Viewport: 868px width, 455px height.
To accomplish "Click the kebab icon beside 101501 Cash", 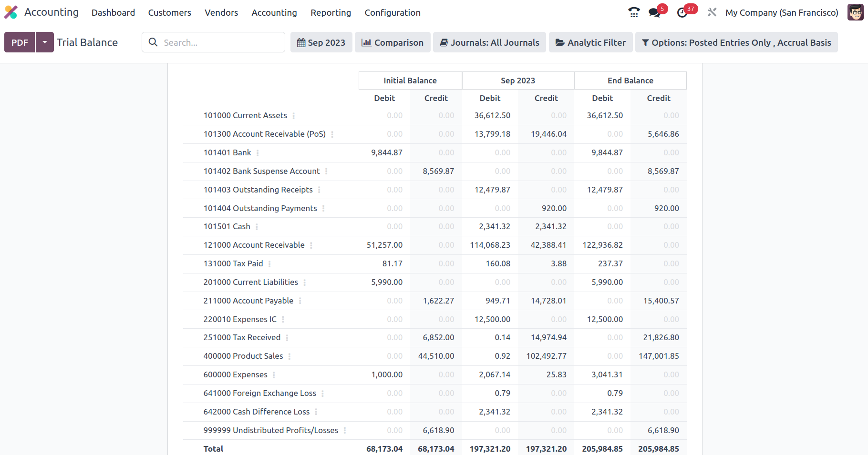I will [x=257, y=227].
